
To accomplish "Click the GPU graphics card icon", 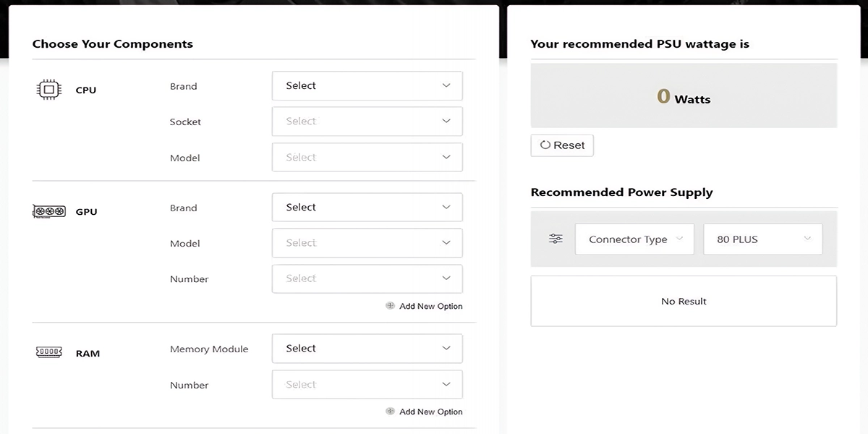I will 48,211.
